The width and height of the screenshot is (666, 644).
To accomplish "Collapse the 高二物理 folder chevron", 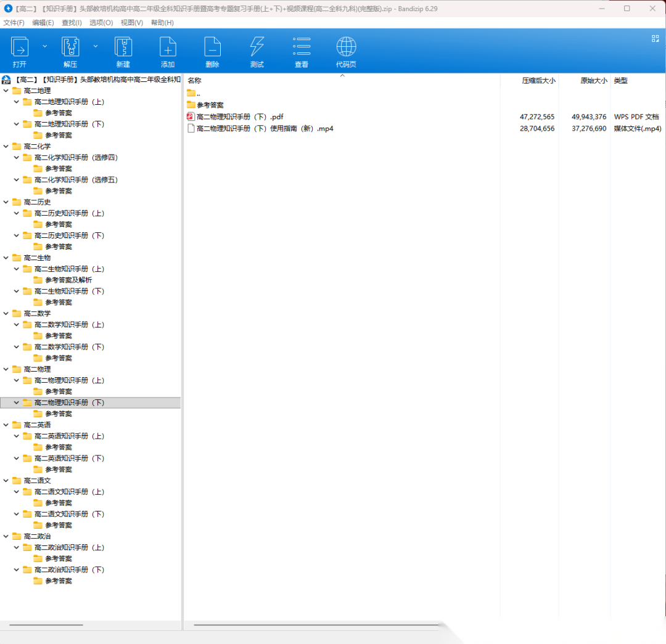I will click(6, 369).
